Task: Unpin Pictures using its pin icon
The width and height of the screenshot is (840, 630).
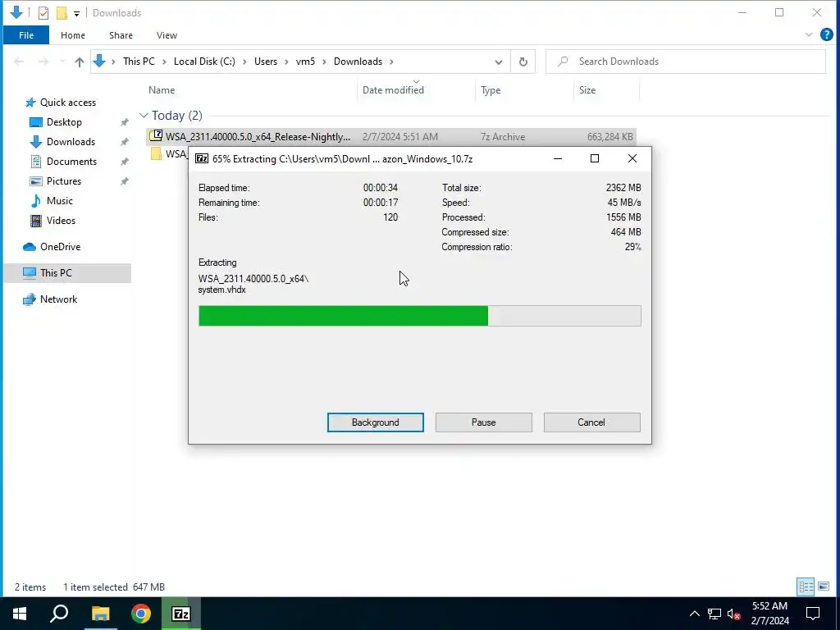Action: click(125, 181)
